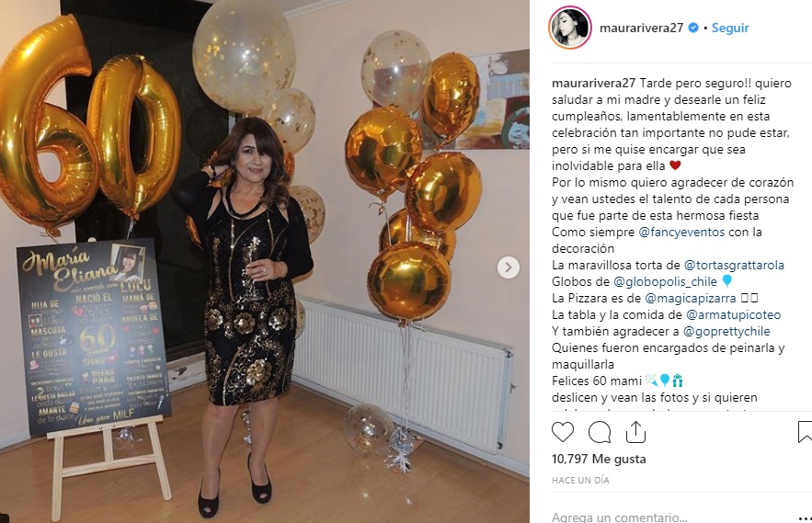Screen dimensions: 812x523
Task: Save the post with the bookmark icon
Action: 806,432
